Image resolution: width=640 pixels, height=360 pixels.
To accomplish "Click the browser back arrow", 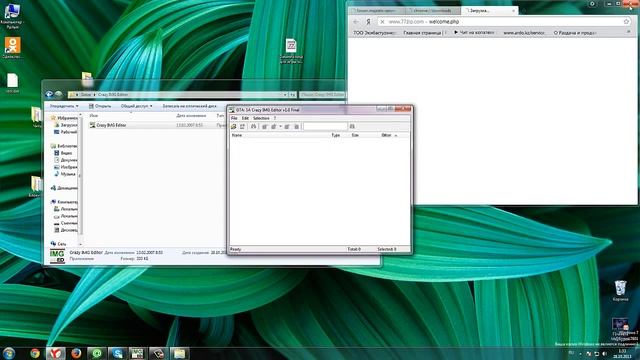I will [x=356, y=22].
